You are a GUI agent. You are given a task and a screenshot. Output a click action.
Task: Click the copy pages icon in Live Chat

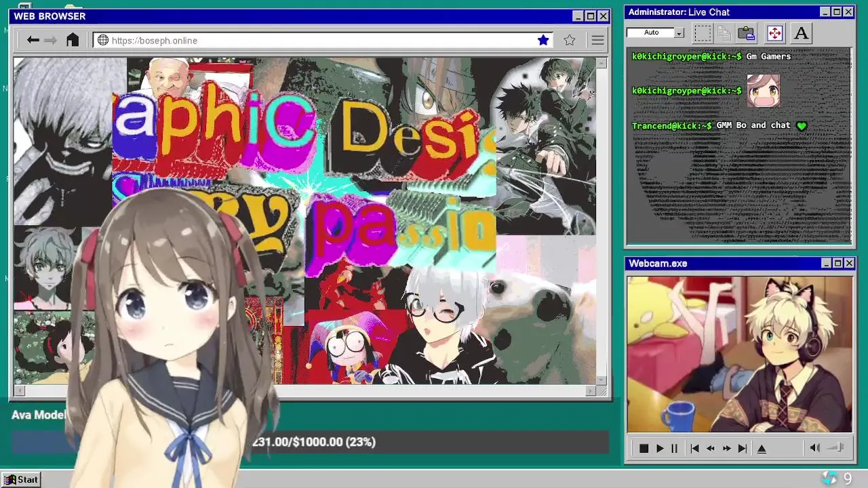click(724, 33)
